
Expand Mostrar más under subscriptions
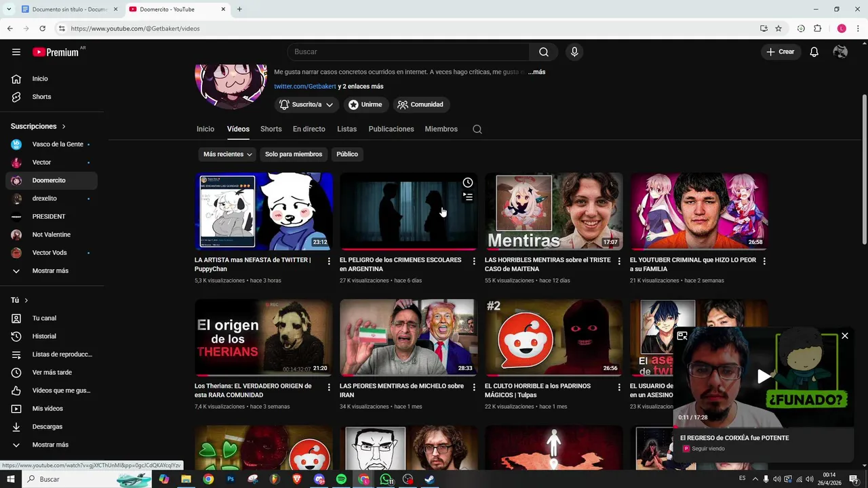tap(52, 270)
